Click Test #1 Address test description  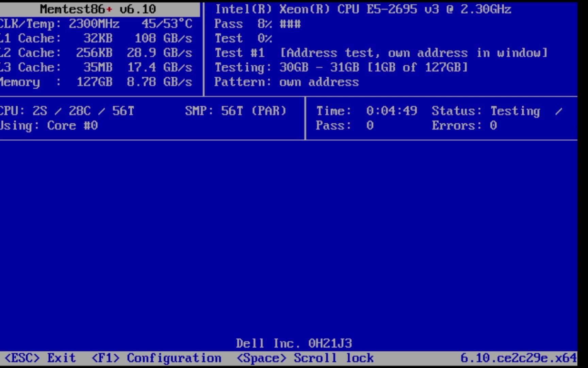coord(381,53)
